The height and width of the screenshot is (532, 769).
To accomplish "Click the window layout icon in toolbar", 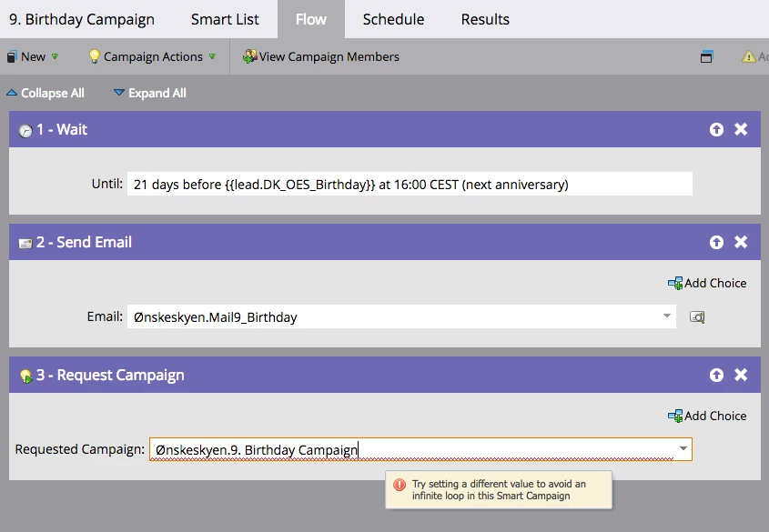I will click(x=706, y=56).
